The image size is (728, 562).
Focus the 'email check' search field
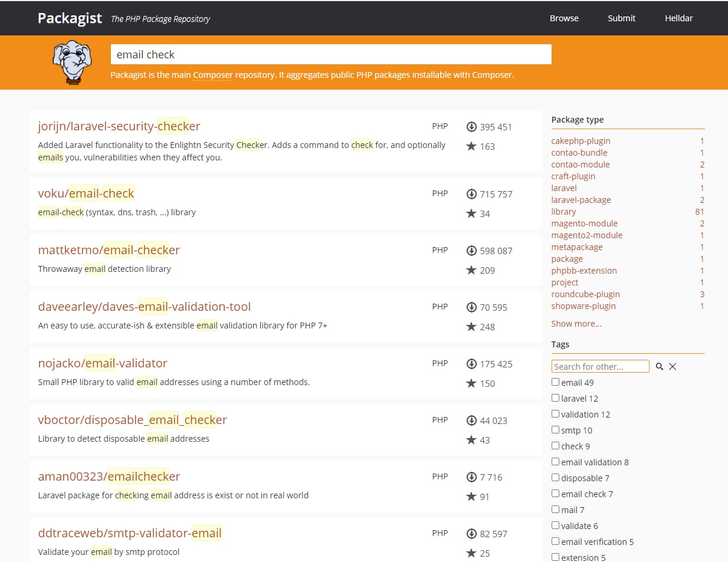click(x=331, y=54)
